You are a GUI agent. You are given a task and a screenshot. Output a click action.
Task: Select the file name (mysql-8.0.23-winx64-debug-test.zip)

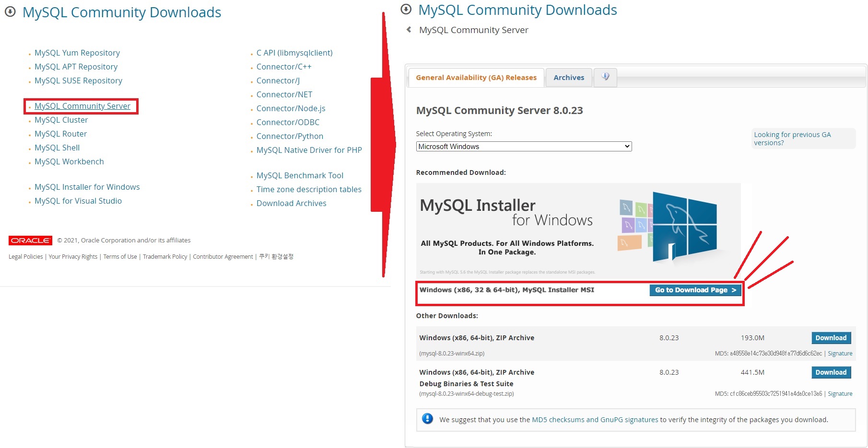click(467, 394)
